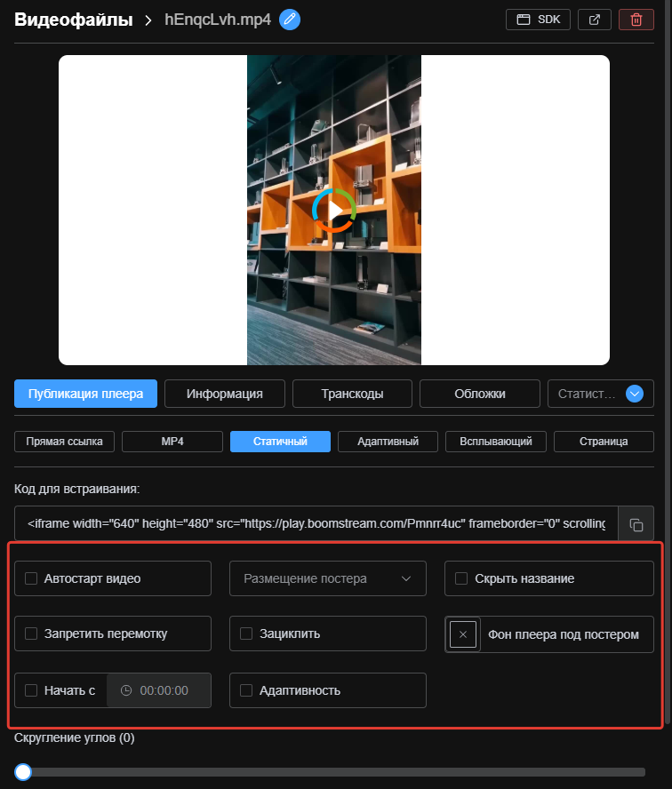Open the Статист… tab
The width and height of the screenshot is (672, 789).
point(587,394)
